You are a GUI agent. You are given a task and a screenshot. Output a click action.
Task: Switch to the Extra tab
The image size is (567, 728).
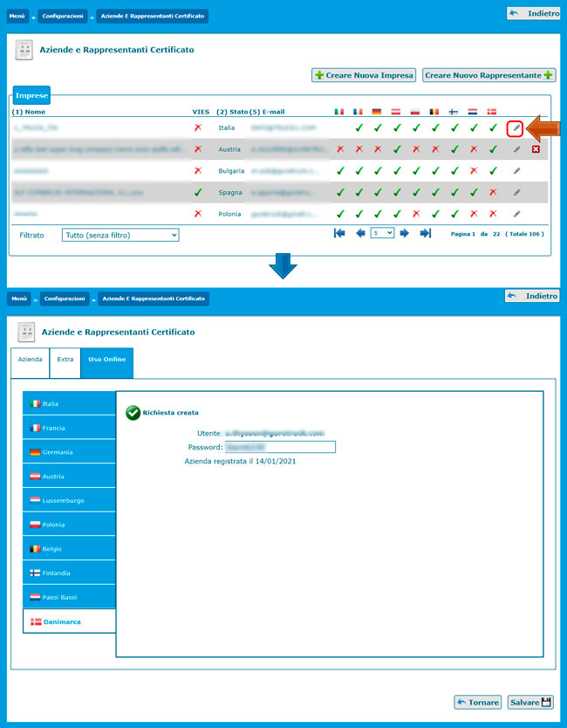pyautogui.click(x=65, y=362)
